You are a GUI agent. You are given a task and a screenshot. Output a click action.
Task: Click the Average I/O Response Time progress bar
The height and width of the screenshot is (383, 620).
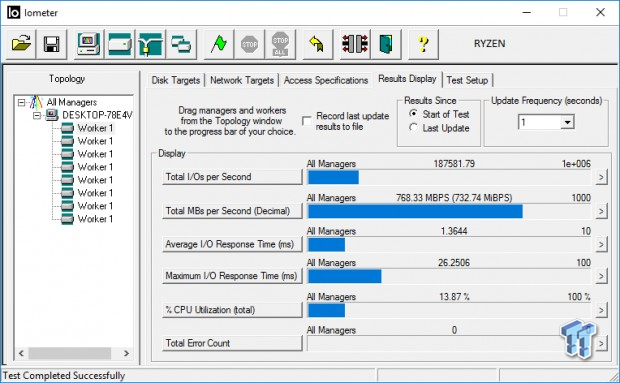click(x=449, y=245)
